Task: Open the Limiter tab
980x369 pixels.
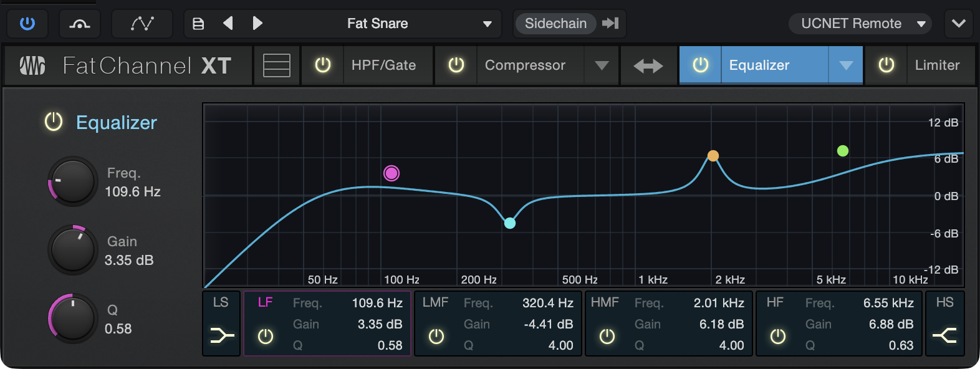Action: point(940,65)
